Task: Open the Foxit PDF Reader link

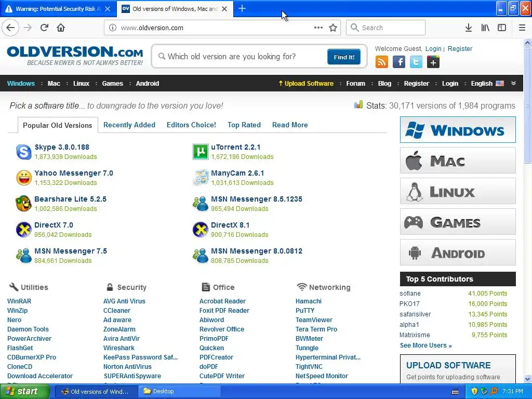Action: 224,311
